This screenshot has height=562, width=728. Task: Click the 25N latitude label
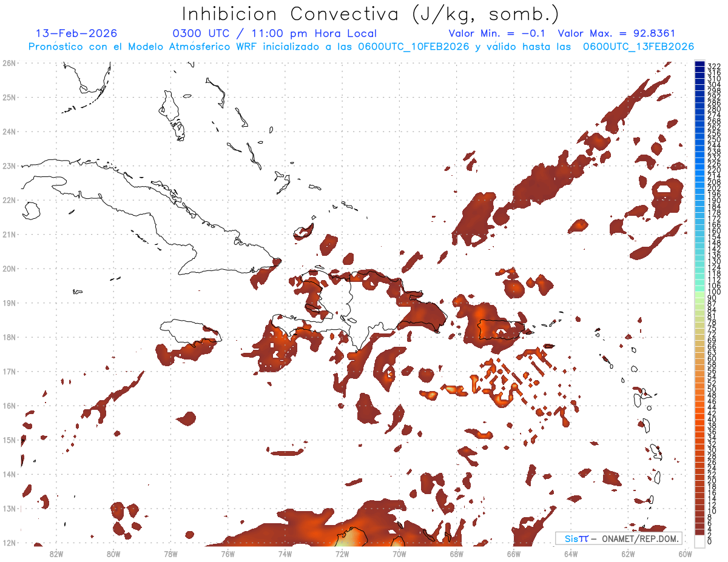coord(9,97)
